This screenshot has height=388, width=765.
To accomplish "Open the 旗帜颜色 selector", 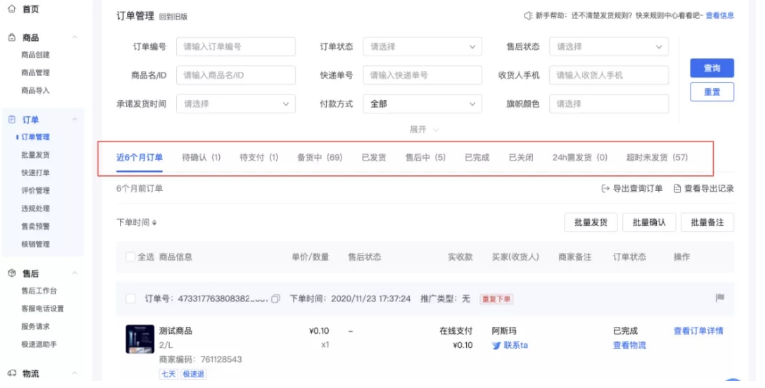I will (x=609, y=104).
